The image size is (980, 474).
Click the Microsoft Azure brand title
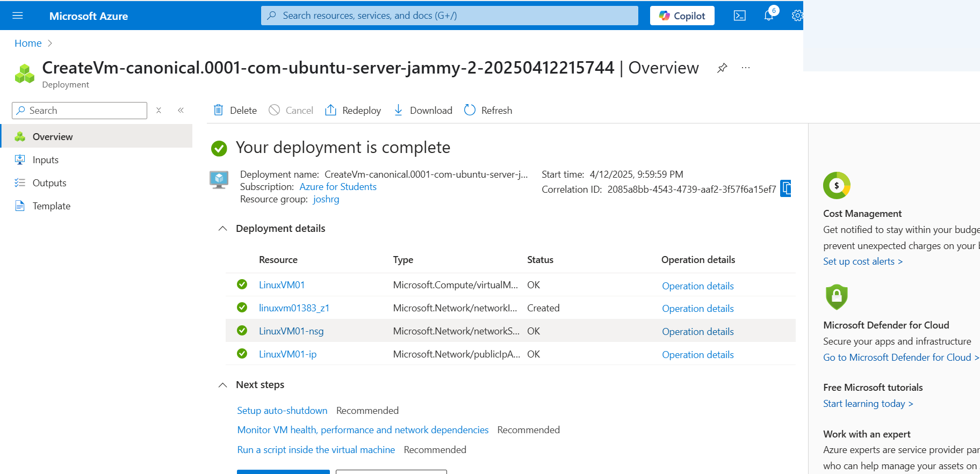coord(89,16)
